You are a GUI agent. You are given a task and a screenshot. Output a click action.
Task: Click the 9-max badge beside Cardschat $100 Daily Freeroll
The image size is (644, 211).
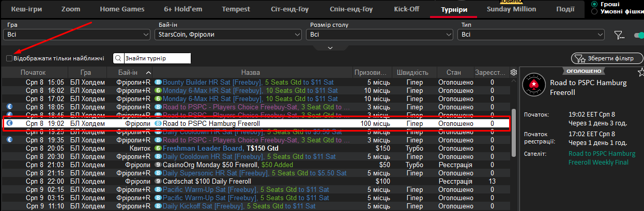click(x=158, y=181)
